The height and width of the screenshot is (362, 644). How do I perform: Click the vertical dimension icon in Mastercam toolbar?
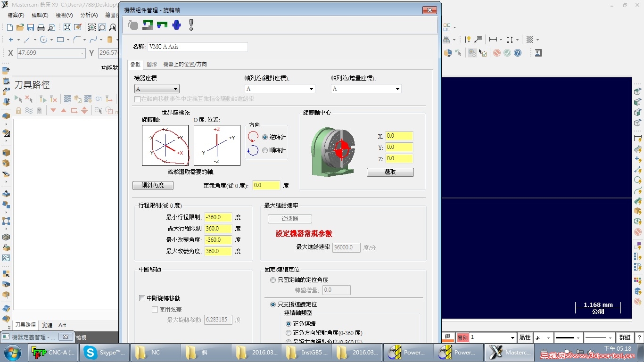click(510, 40)
